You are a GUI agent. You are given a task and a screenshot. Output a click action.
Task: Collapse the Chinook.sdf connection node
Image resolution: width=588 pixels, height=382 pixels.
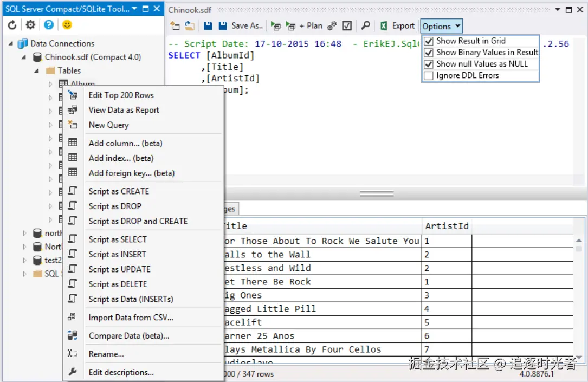[24, 57]
